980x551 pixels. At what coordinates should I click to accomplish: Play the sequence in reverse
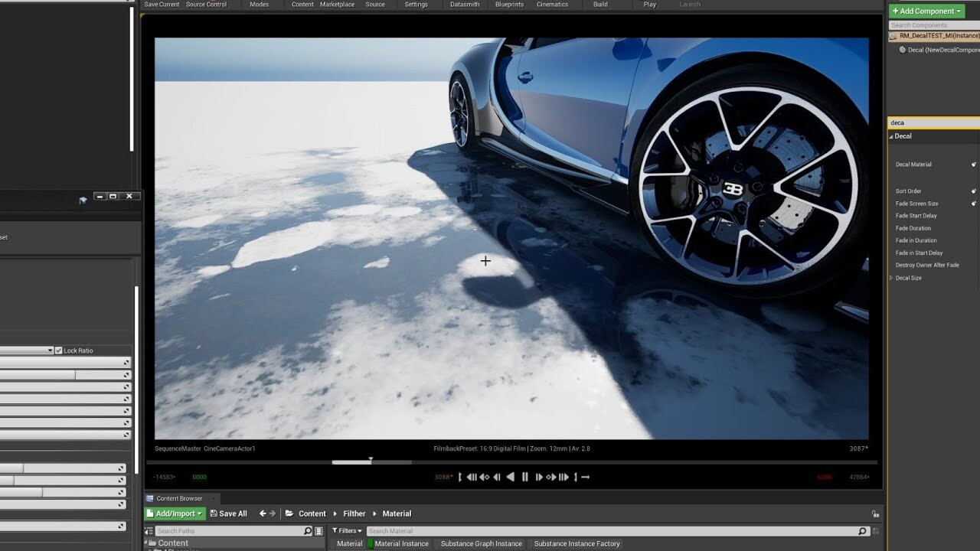click(x=511, y=477)
